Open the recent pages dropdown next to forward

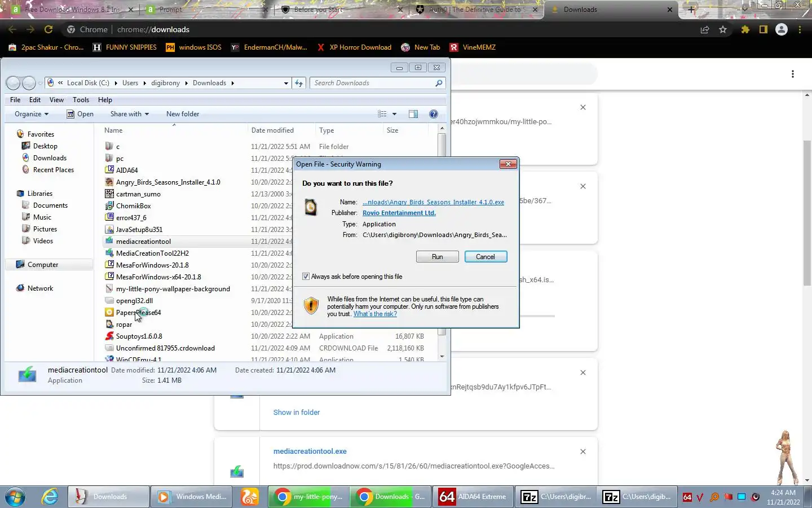tap(40, 83)
